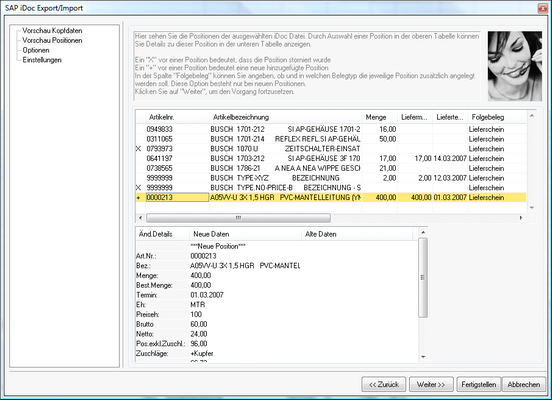The image size is (552, 400).
Task: Open the Einstellungen tree item
Action: 42,60
